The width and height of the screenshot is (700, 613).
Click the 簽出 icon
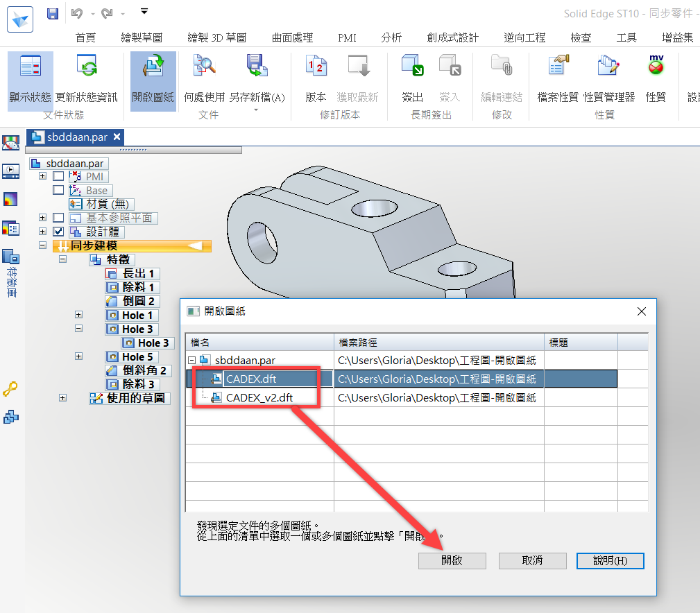coord(413,66)
